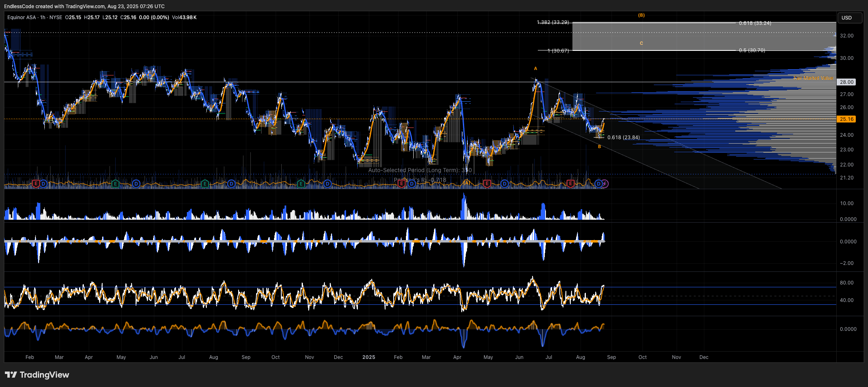
Task: Select the orange wave label B below 23.84
Action: 599,147
